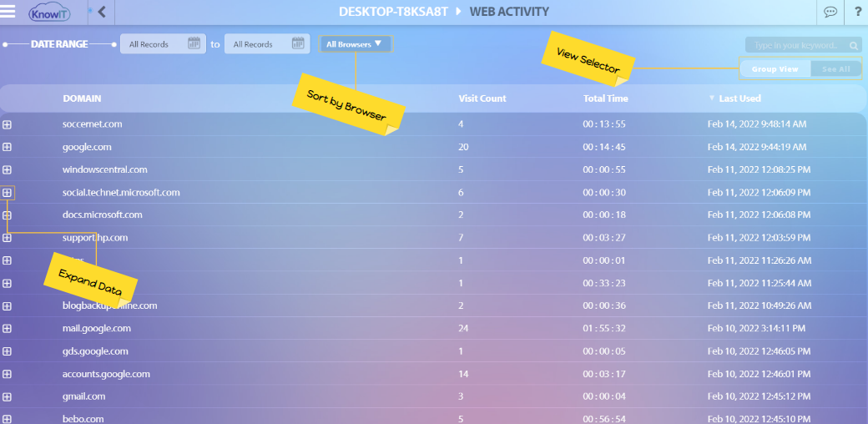The image size is (868, 424).
Task: Expand the gmail.com row
Action: coord(7,397)
